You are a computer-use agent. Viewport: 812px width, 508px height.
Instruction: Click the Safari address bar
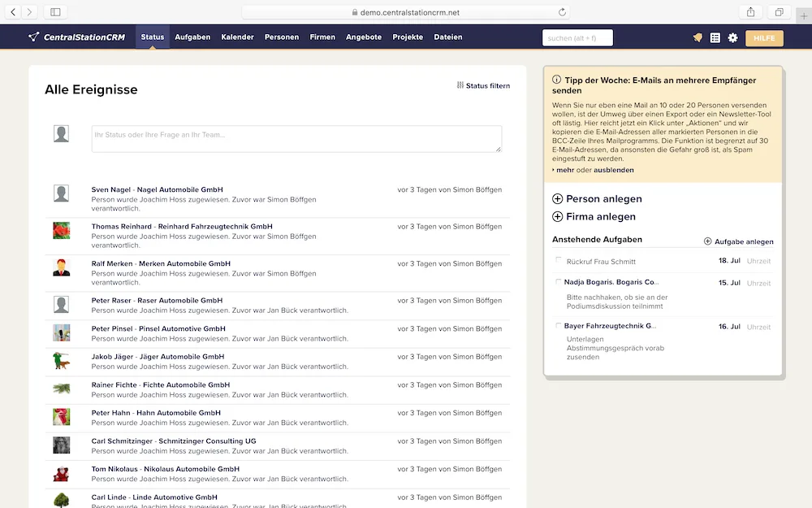[407, 12]
